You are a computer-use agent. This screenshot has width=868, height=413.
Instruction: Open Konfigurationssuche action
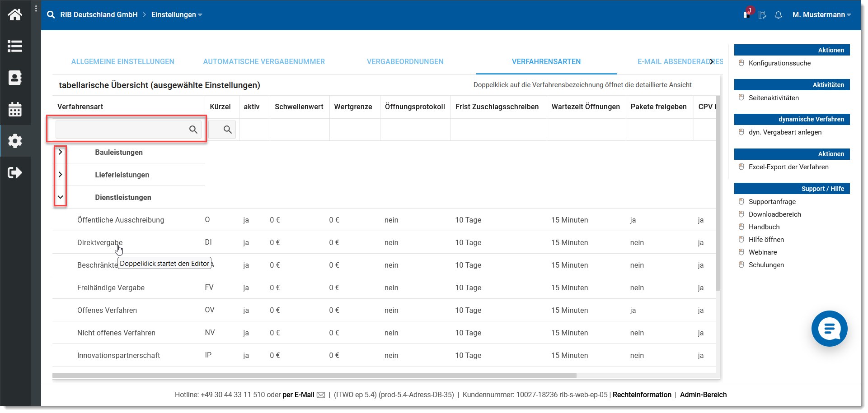(x=779, y=63)
